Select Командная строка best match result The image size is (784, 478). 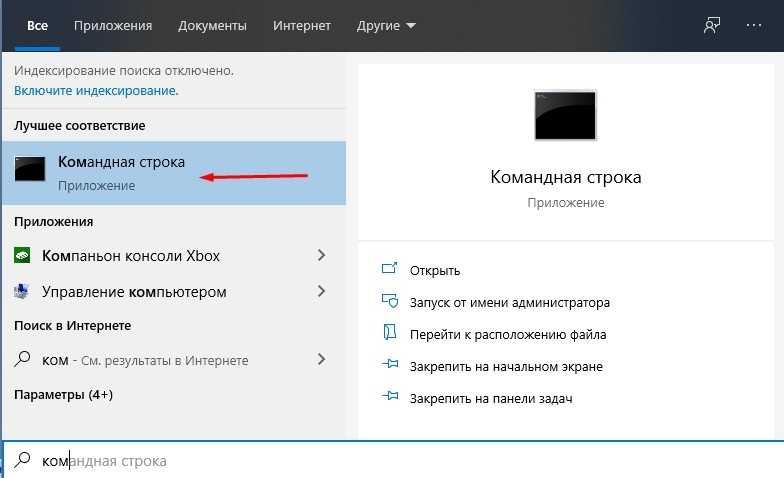tap(174, 173)
